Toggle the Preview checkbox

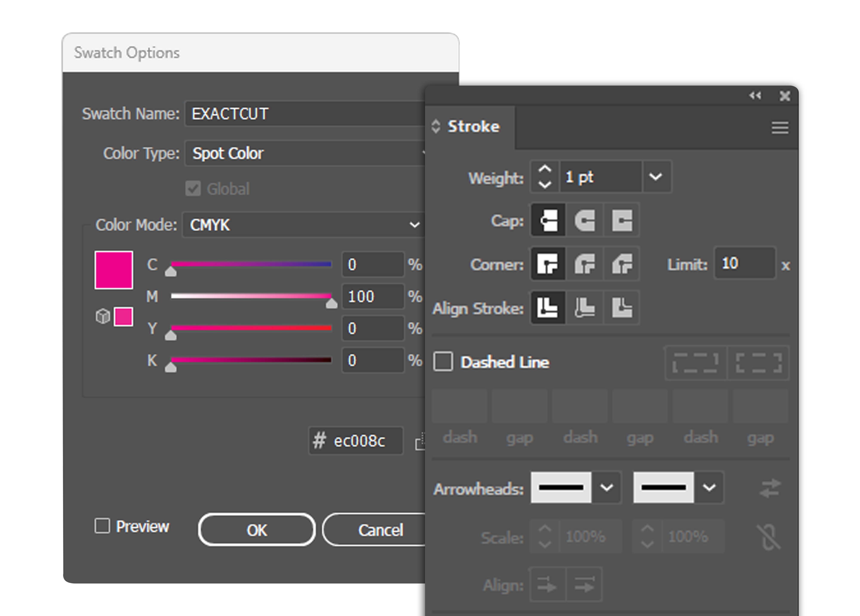click(102, 526)
